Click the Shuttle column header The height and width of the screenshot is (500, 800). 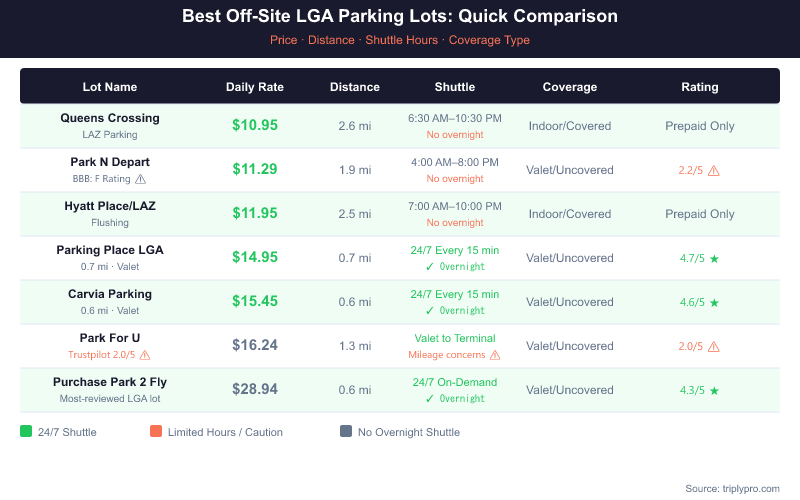tap(455, 87)
